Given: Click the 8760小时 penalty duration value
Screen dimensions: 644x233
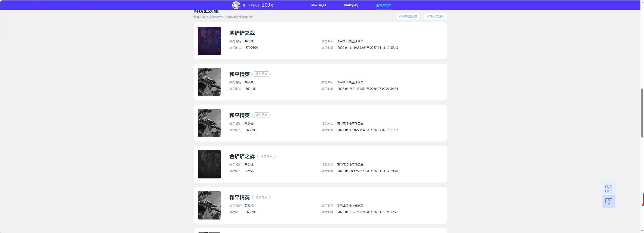Looking at the screenshot, I should tap(252, 48).
